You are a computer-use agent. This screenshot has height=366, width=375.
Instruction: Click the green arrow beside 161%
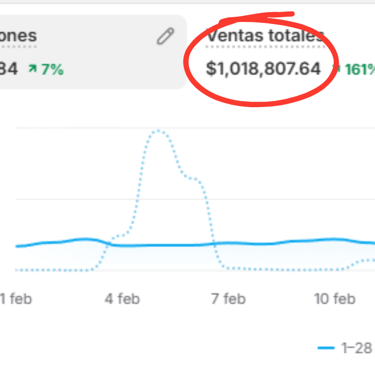pos(337,68)
